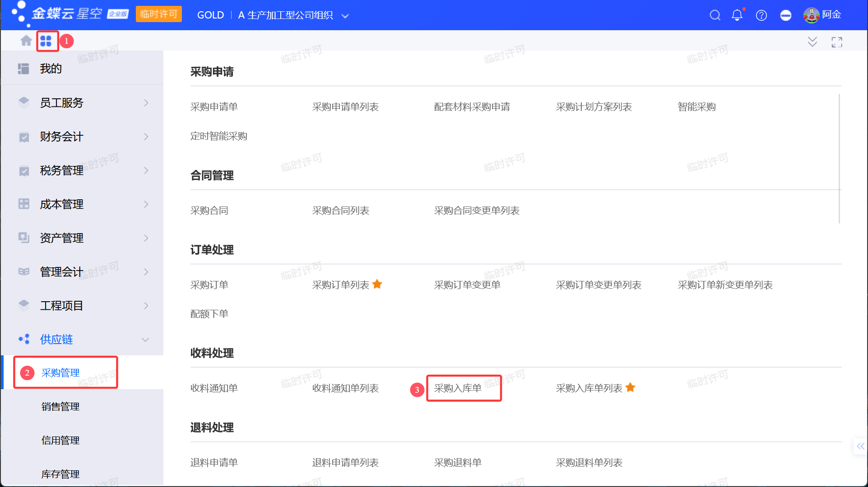Toggle favorite star on 采购订单列表
Screen dimensions: 868x487
coord(377,284)
